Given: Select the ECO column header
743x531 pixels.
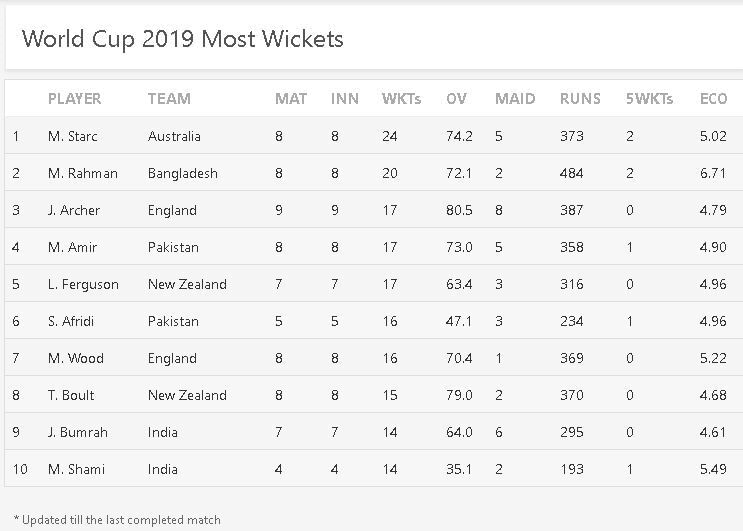Looking at the screenshot, I should click(713, 99).
